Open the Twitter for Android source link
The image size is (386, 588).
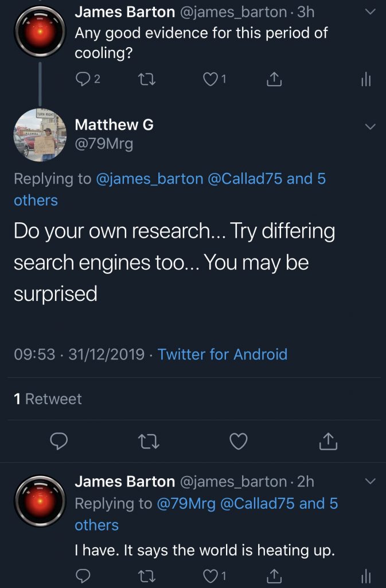tap(223, 354)
